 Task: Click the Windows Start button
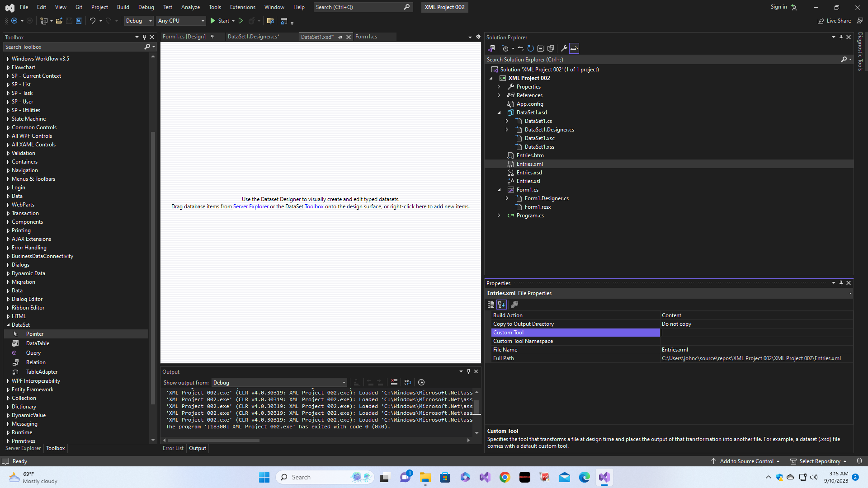click(x=264, y=477)
